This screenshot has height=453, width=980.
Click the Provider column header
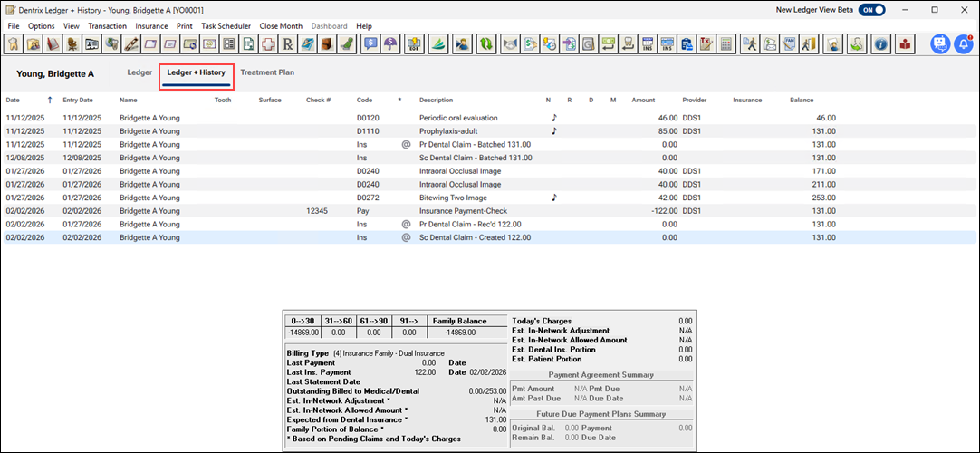(x=695, y=100)
